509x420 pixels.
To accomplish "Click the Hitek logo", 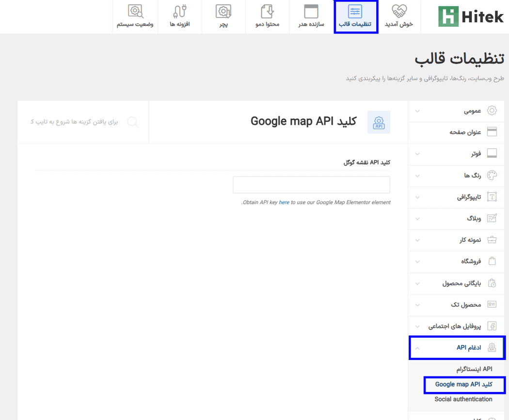I will pos(471,16).
